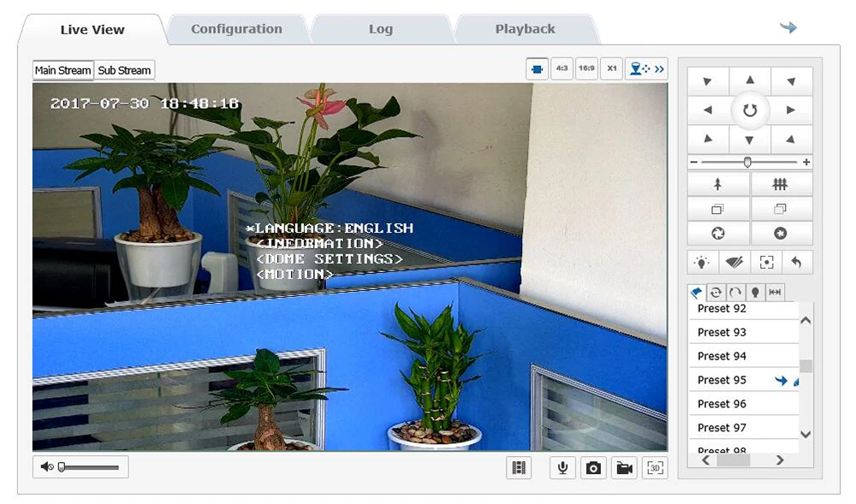This screenshot has width=856, height=504.
Task: Switch to the Configuration tab
Action: pyautogui.click(x=236, y=29)
